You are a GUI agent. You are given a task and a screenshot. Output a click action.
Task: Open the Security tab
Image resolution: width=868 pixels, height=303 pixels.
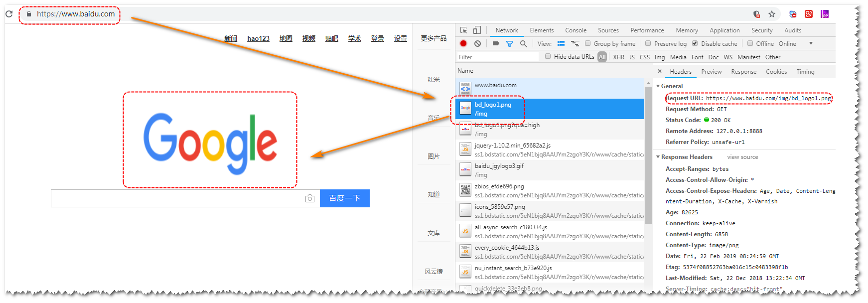(x=762, y=30)
